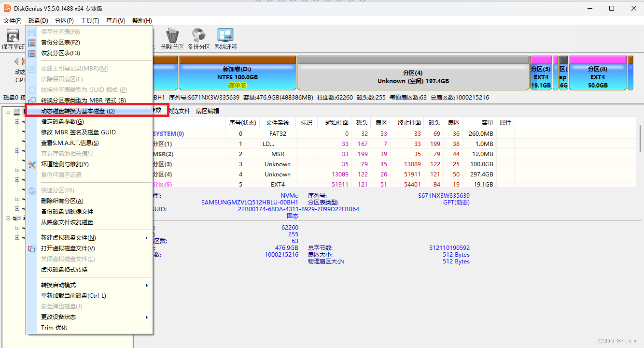Open the 工具(T) menu
Viewport: 644px width, 348px height.
click(90, 21)
